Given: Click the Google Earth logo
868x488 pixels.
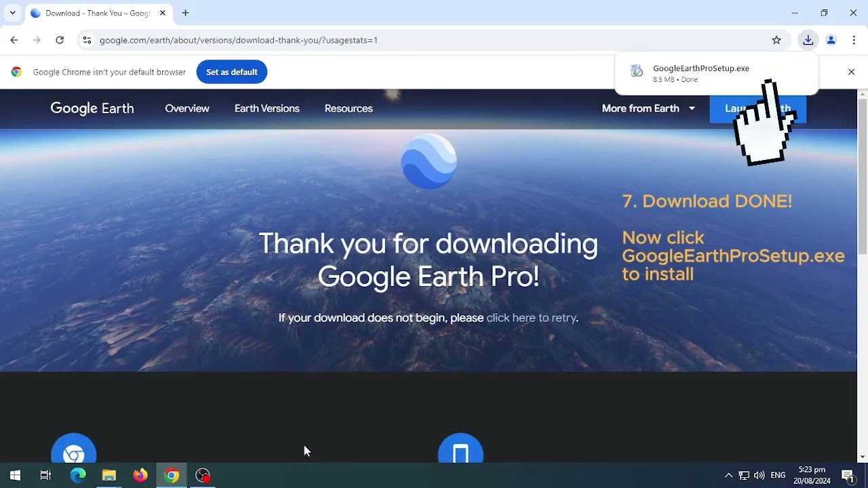Looking at the screenshot, I should point(92,108).
